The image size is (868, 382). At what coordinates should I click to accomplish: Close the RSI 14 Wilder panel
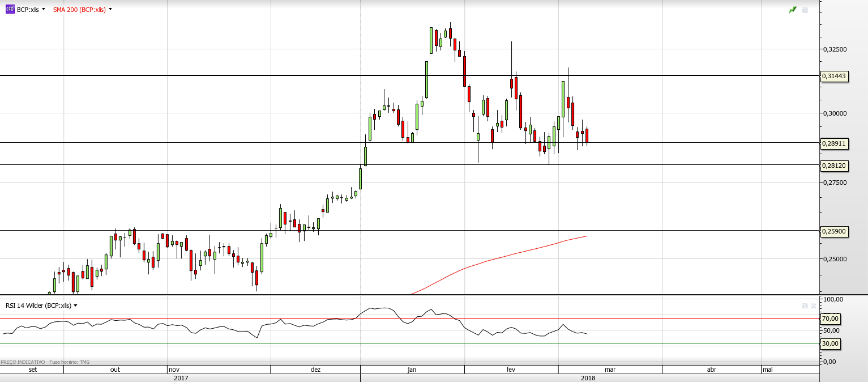813,305
